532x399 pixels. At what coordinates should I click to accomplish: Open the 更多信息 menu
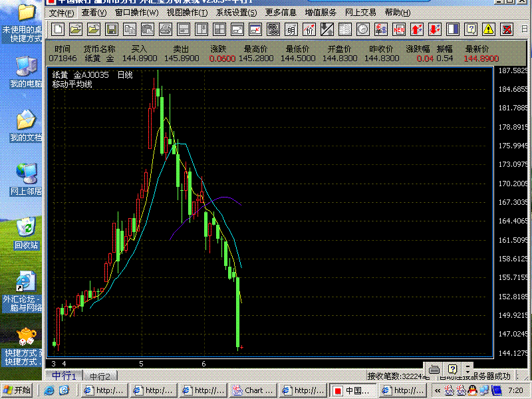pos(281,13)
